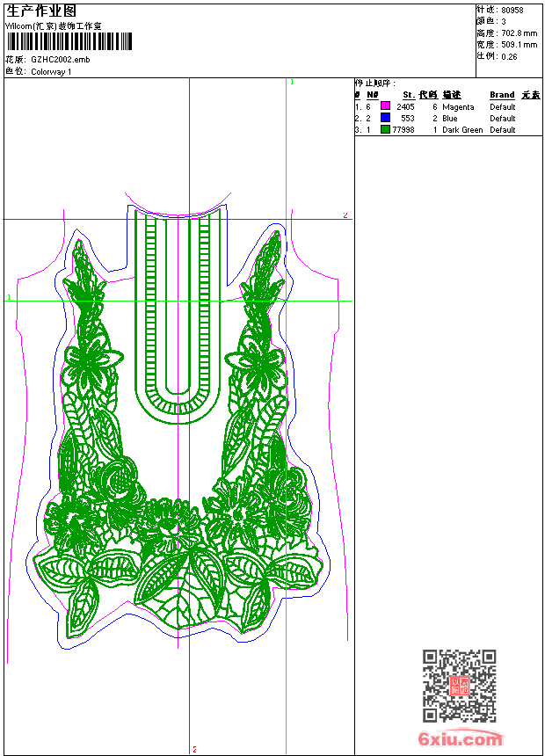
Task: Click the width value 509.1 mm
Action: tap(520, 45)
